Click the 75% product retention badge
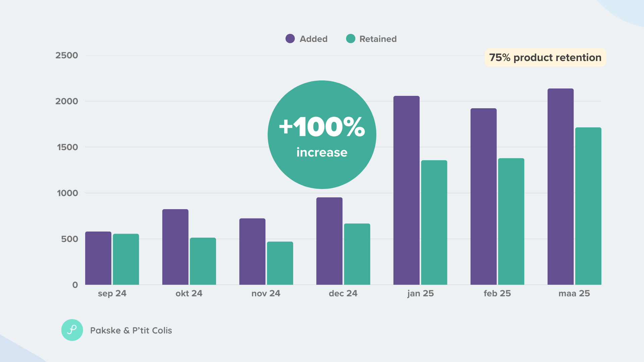Screen dimensions: 644x362 [x=545, y=57]
